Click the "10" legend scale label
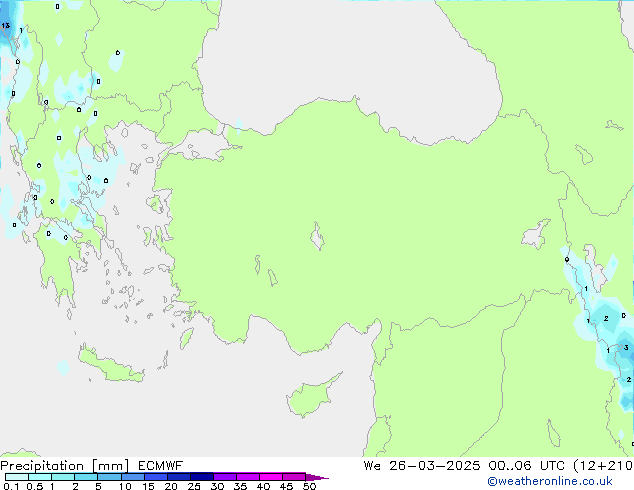The height and width of the screenshot is (490, 634). coord(125,486)
